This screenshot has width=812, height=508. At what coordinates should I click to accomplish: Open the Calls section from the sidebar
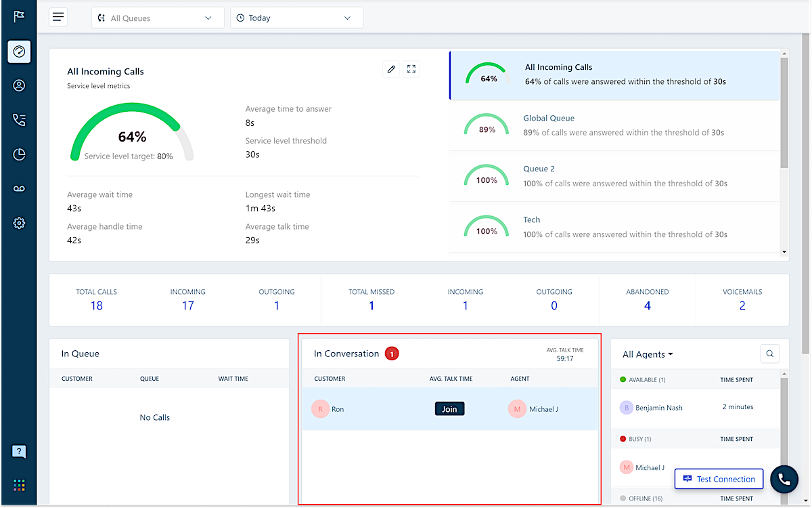18,120
